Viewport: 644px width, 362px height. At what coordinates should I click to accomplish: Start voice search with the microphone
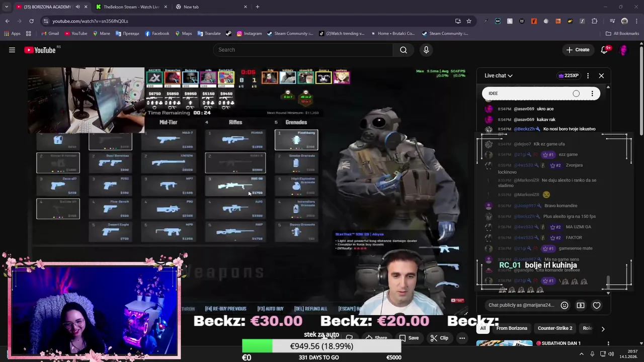pos(426,50)
